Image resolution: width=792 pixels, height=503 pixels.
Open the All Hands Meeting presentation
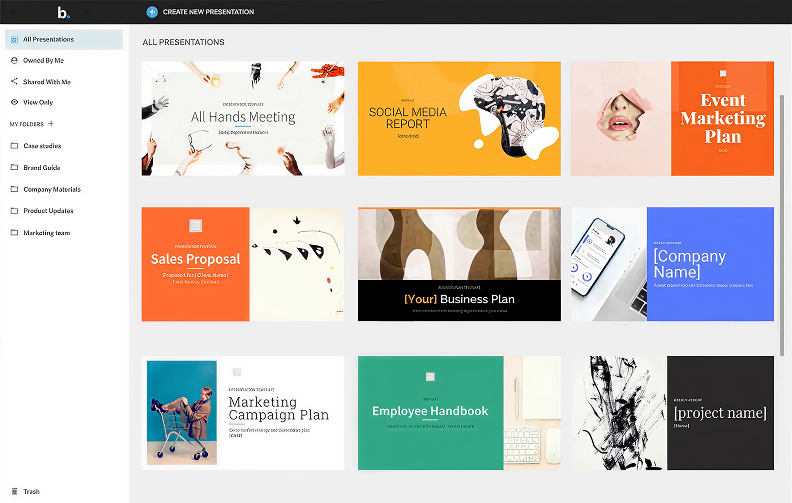coord(243,119)
